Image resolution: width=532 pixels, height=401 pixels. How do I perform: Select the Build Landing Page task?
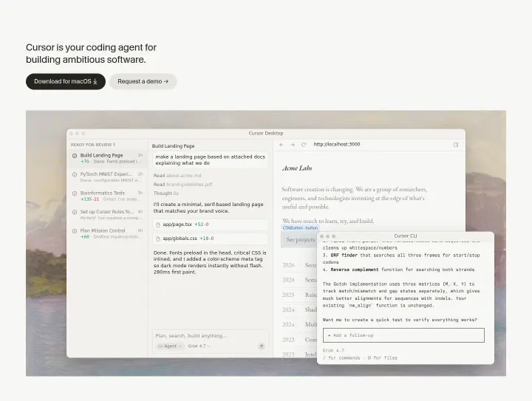click(107, 158)
